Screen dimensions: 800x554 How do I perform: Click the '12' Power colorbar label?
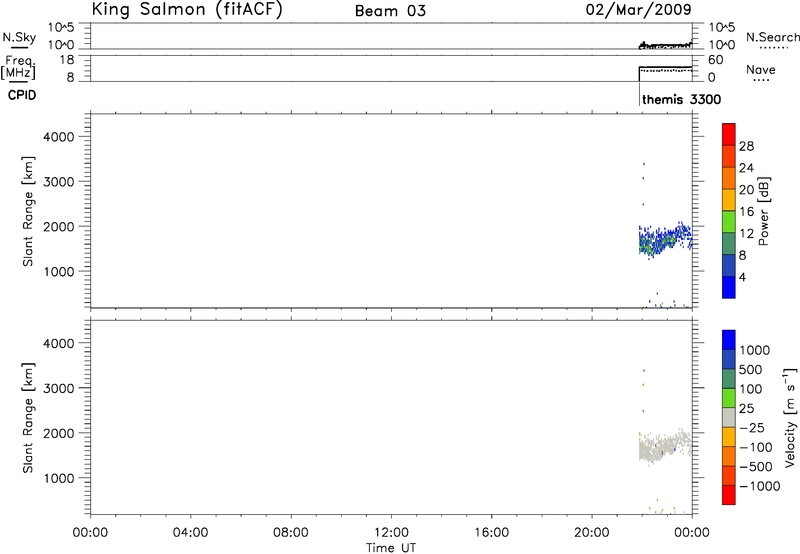point(746,234)
